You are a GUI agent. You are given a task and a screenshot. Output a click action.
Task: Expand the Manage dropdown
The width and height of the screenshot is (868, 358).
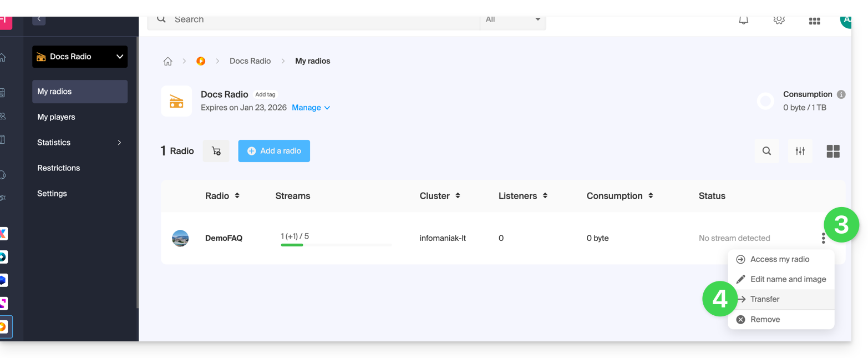pyautogui.click(x=311, y=108)
